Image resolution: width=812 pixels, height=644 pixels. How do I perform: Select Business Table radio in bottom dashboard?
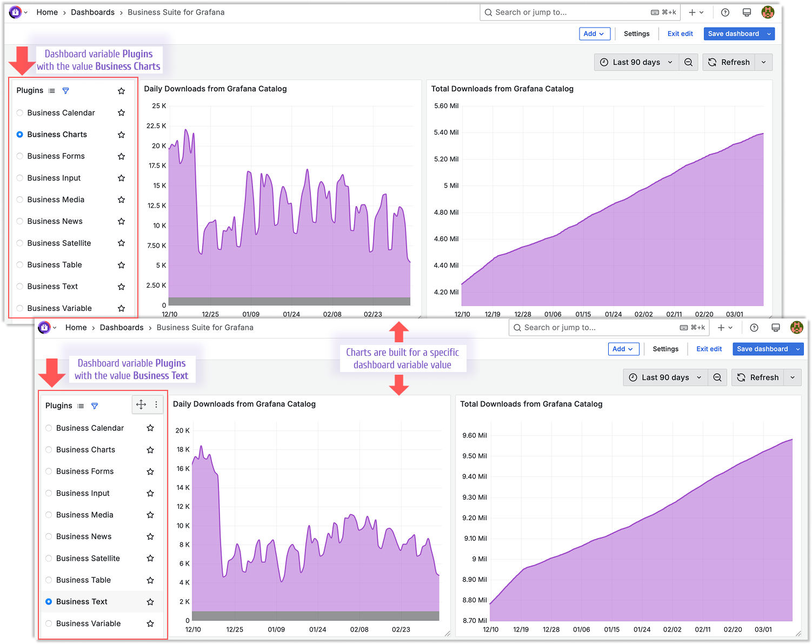coord(49,580)
